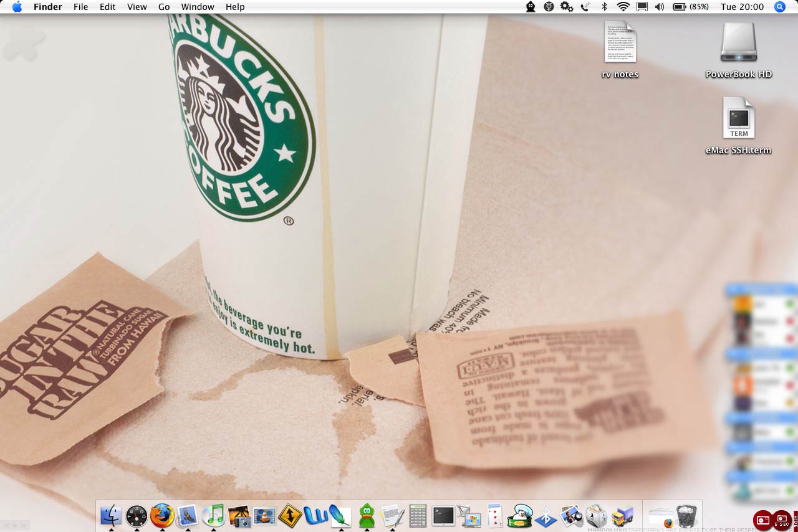Screen dimensions: 798x532
Task: Open the Apple menu
Action: 17,7
